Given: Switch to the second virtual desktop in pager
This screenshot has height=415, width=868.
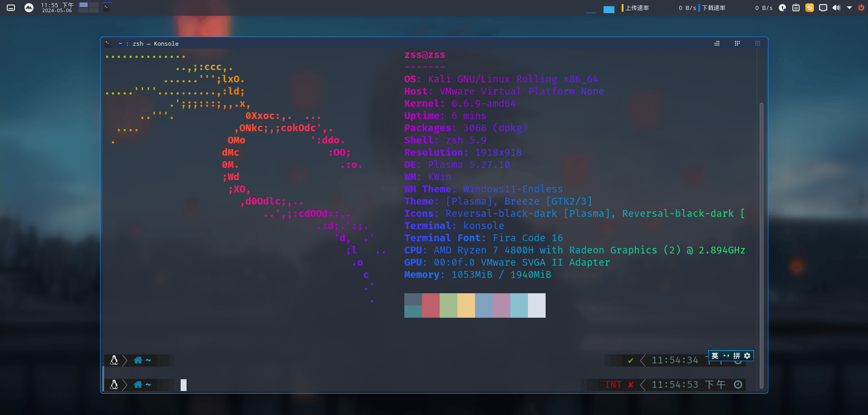Looking at the screenshot, I should click(x=94, y=5).
